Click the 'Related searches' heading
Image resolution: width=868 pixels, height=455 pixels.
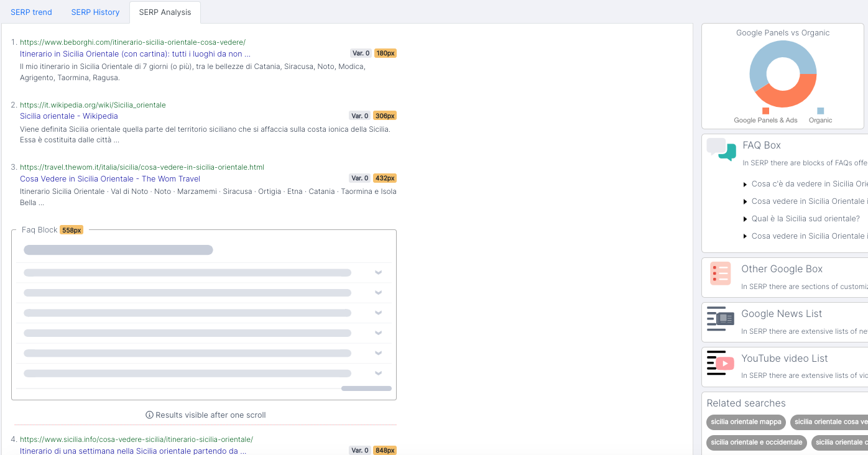click(746, 403)
